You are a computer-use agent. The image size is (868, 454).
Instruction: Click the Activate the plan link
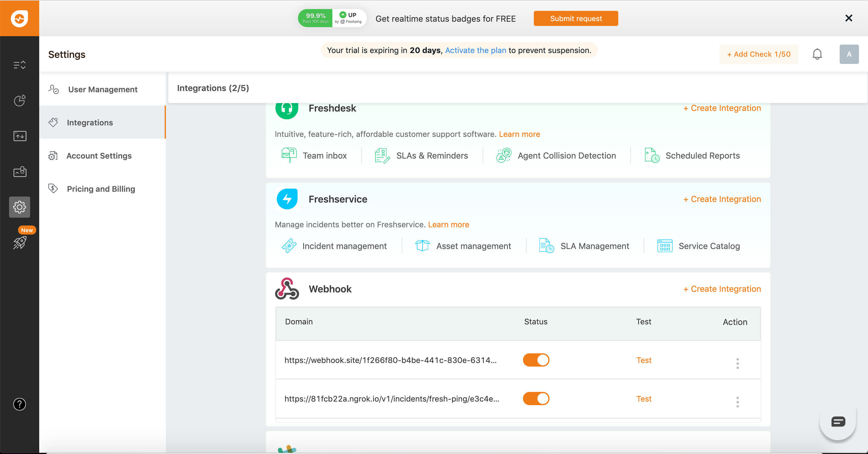tap(475, 51)
